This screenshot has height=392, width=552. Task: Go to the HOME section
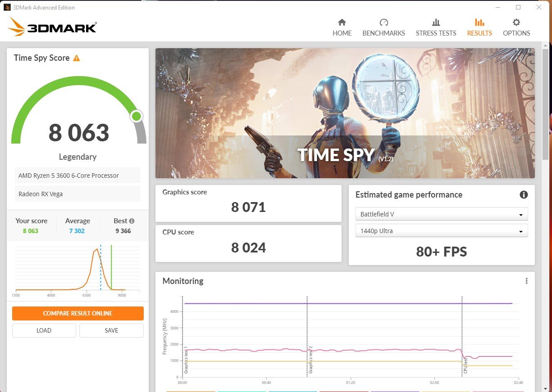click(x=342, y=27)
